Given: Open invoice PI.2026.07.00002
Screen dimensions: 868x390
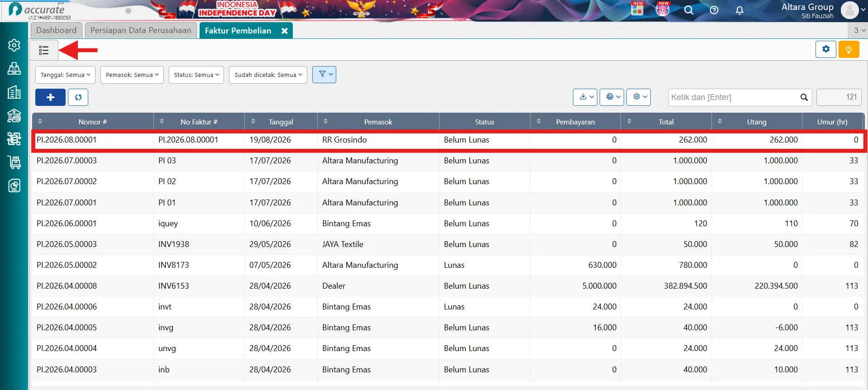Looking at the screenshot, I should (448, 181).
